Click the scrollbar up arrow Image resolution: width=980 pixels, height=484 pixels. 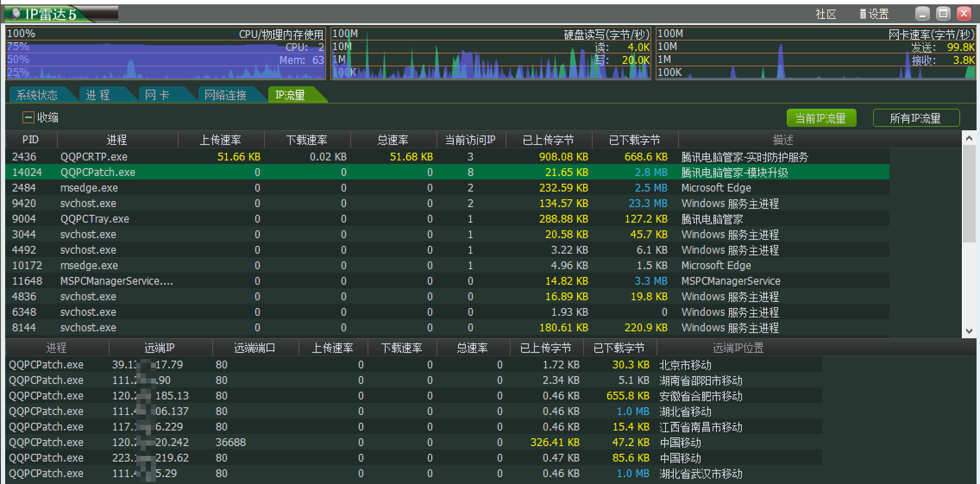(x=969, y=138)
